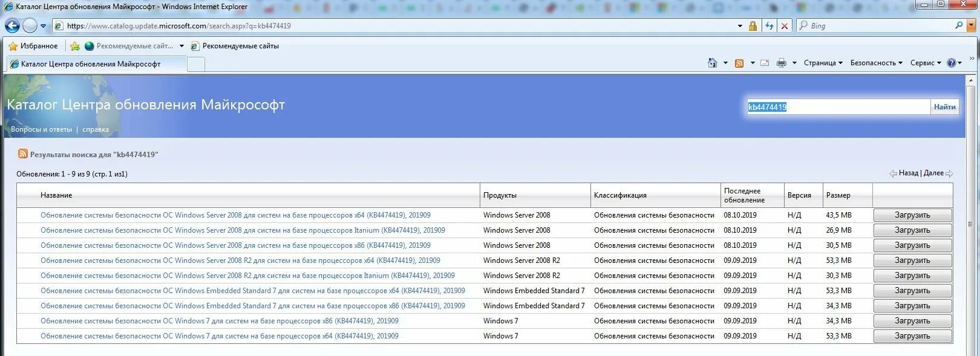
Task: Open Windows 7 x64 update link
Action: [220, 336]
